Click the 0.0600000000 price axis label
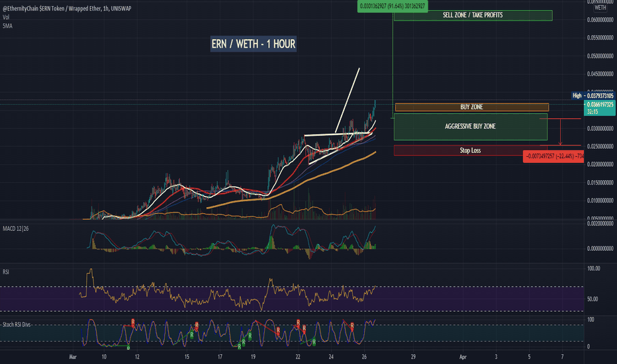Viewport: 617px width, 364px height. 600,20
